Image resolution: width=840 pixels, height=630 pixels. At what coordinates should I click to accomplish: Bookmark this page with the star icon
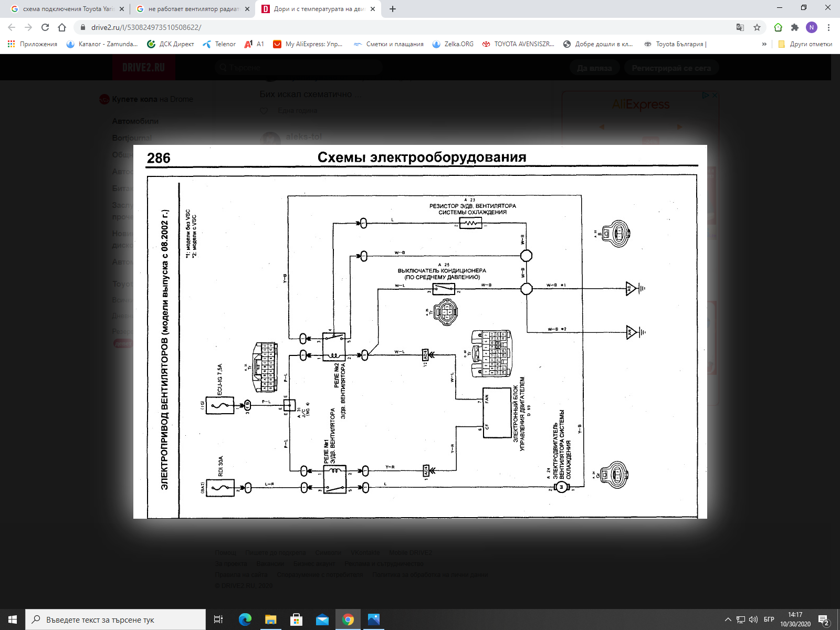click(757, 27)
